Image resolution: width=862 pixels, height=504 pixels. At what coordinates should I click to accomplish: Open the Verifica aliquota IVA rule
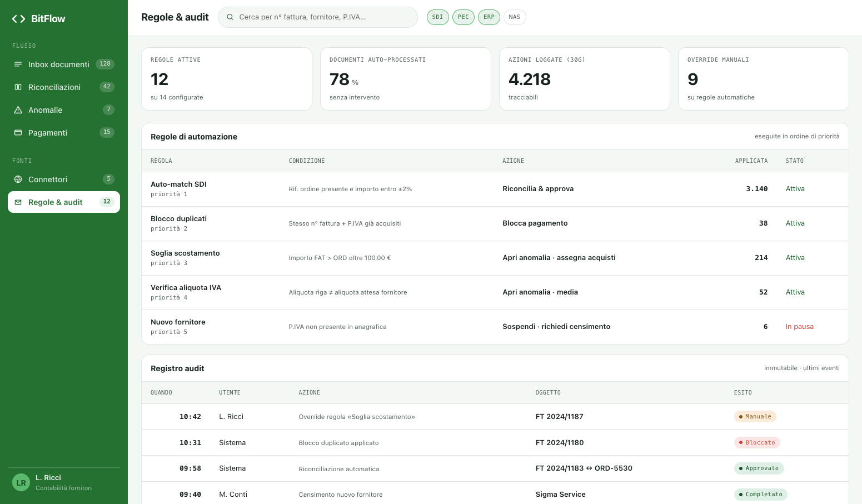tap(495, 292)
